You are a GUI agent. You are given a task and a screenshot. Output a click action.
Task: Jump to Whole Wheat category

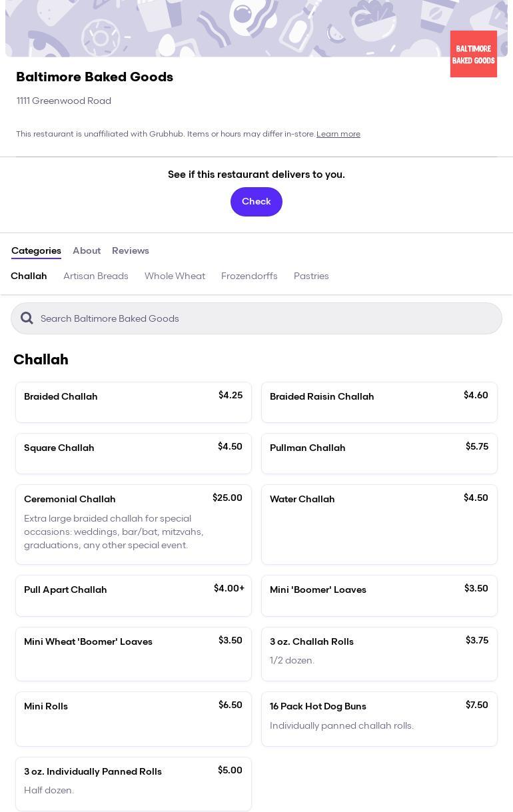(x=175, y=276)
